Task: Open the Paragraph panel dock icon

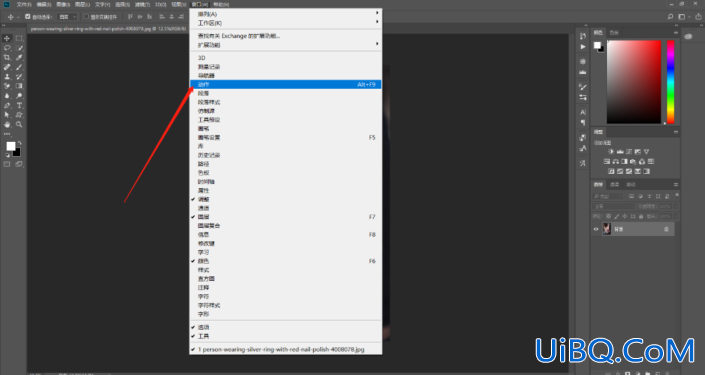Action: (x=583, y=122)
